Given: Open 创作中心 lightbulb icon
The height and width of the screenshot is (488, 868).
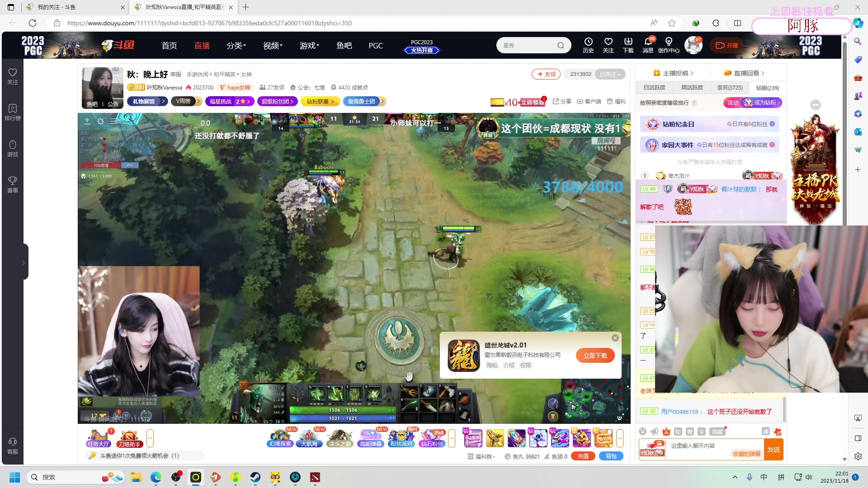Looking at the screenshot, I should coord(669,45).
